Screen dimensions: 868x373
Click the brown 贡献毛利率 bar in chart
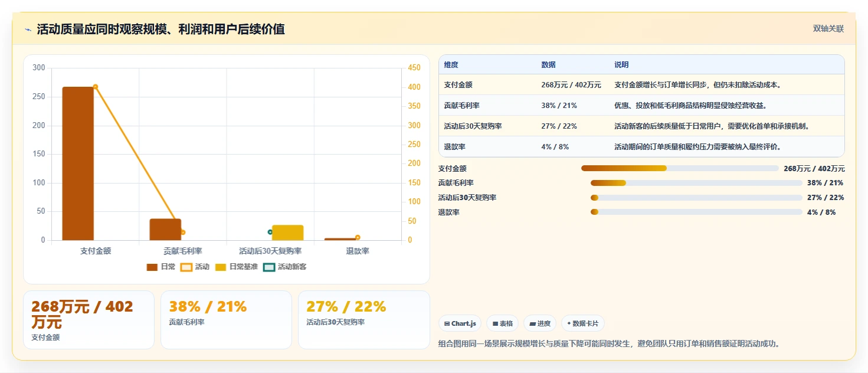click(x=165, y=230)
